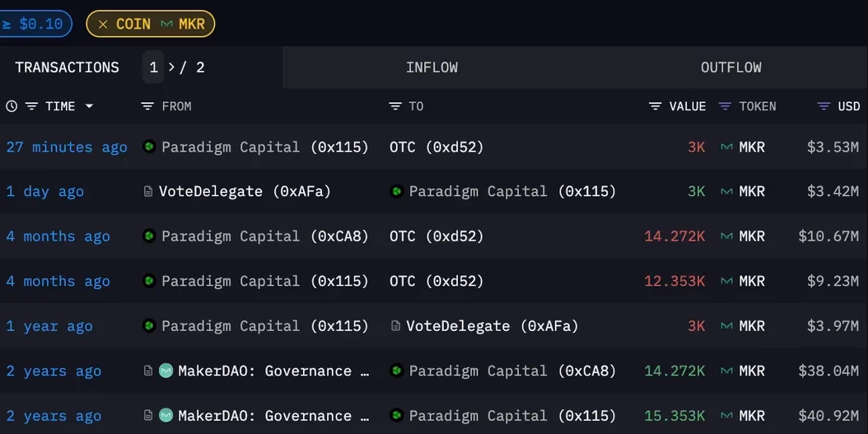Image resolution: width=868 pixels, height=434 pixels.
Task: Remove the COIN MKR filter chip with its X
Action: (103, 25)
